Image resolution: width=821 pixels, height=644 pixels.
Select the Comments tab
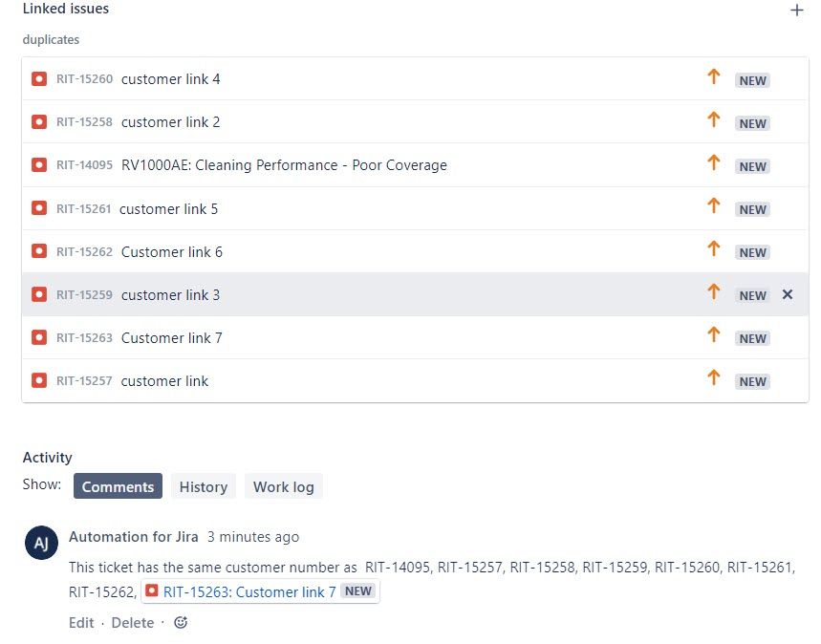coord(118,486)
